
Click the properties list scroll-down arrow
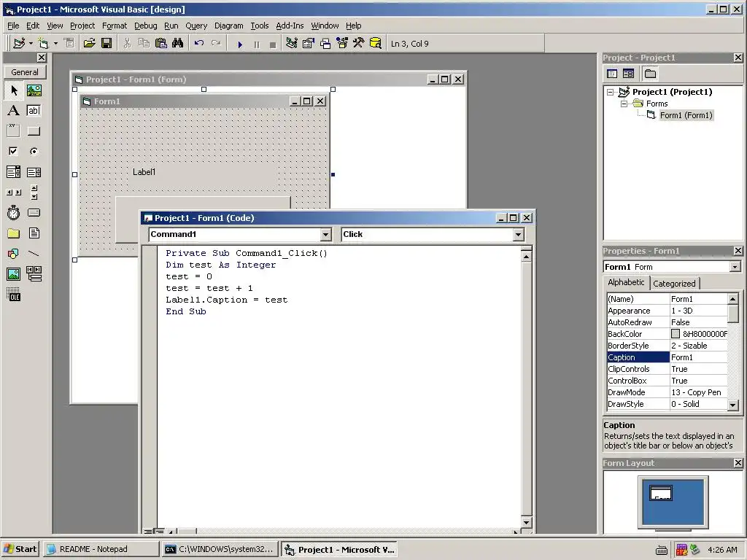732,405
